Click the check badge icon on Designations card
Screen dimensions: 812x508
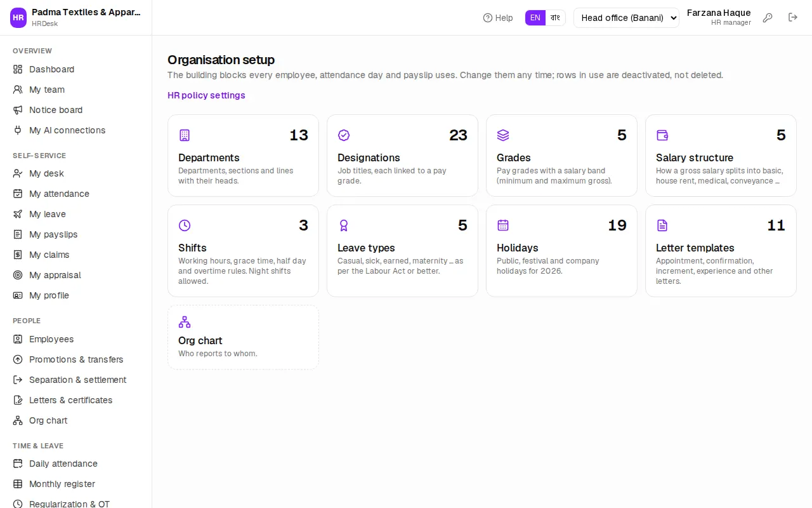click(344, 135)
